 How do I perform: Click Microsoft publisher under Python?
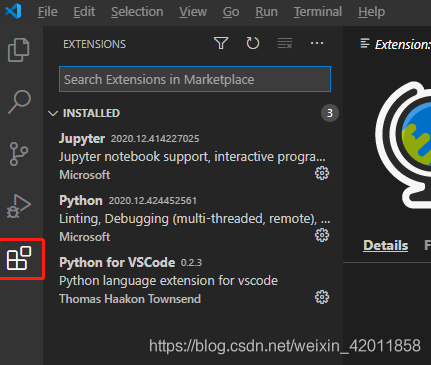click(85, 237)
